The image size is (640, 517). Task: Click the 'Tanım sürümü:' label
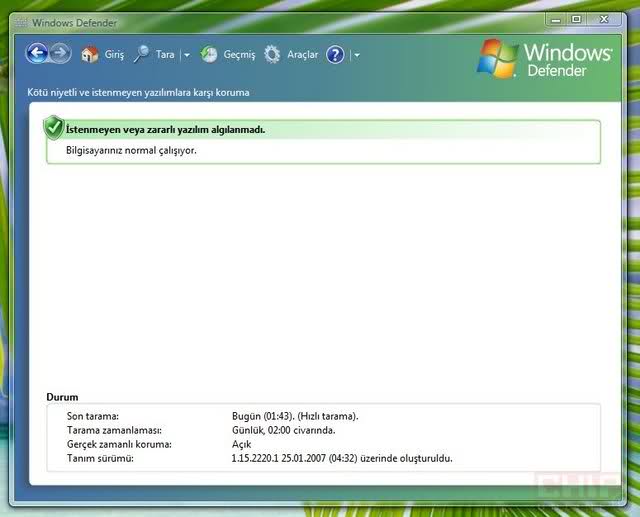coord(100,459)
